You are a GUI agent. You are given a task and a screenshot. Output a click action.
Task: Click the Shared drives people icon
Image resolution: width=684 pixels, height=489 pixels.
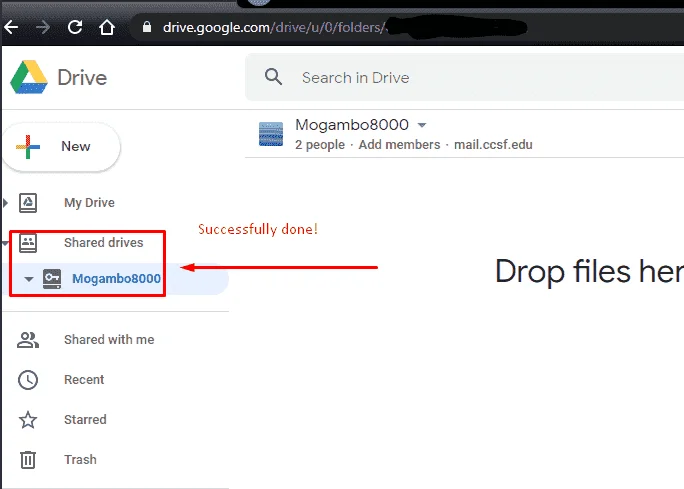coord(28,243)
